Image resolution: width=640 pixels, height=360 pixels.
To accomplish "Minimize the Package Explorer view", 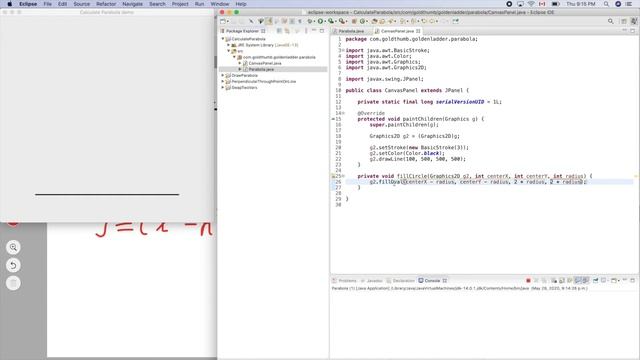I will (314, 31).
